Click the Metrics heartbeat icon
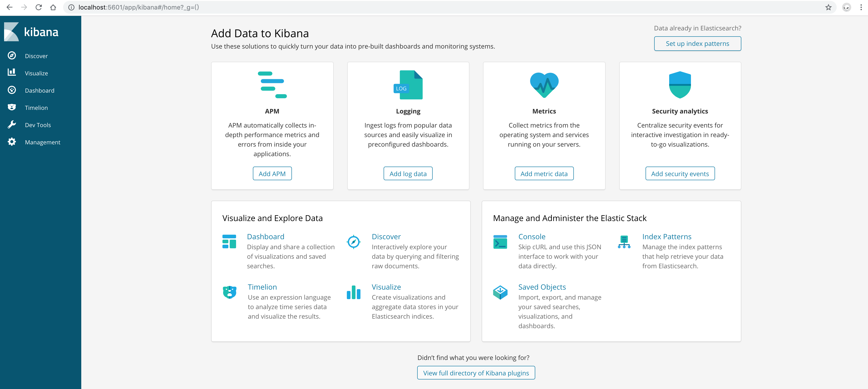 point(544,85)
